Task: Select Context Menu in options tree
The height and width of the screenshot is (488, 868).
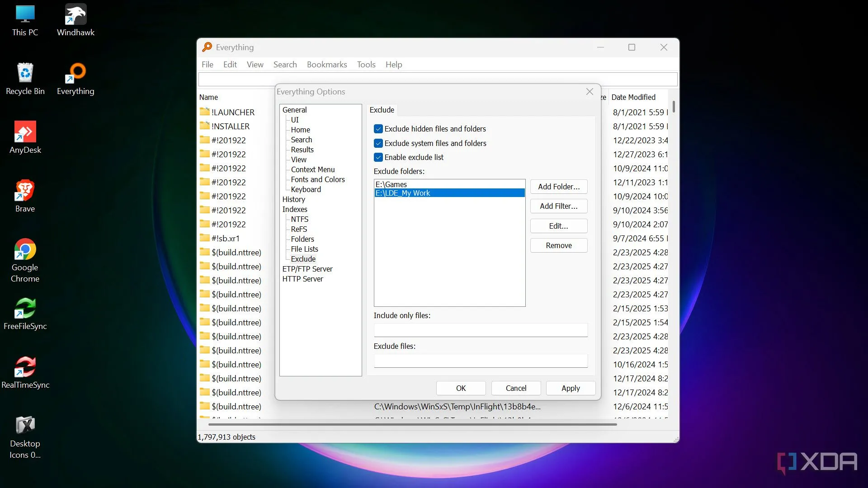Action: 313,169
